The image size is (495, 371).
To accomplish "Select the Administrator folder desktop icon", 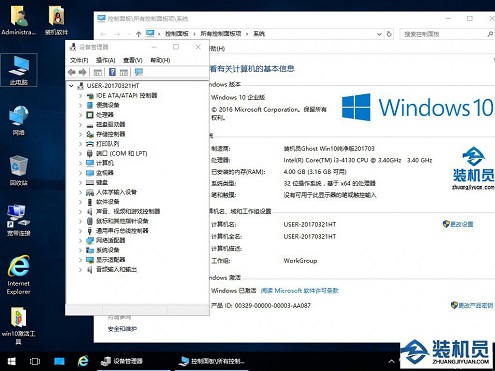I will (19, 20).
